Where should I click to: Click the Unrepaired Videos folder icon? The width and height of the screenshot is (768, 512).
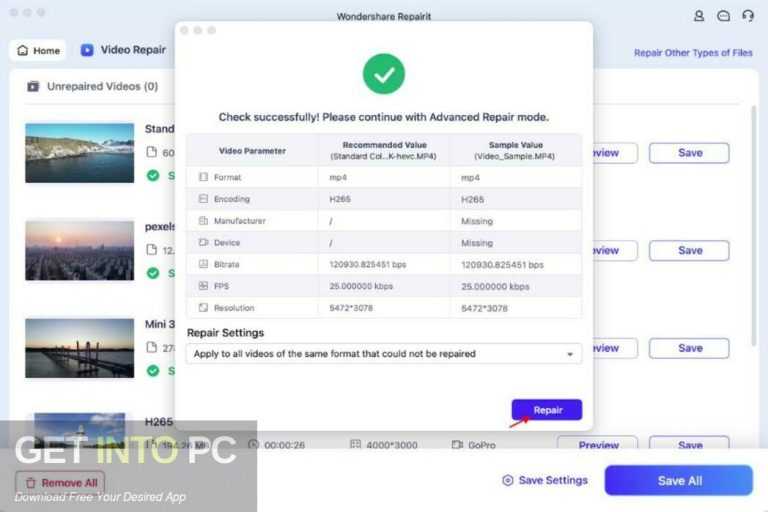pyautogui.click(x=33, y=87)
